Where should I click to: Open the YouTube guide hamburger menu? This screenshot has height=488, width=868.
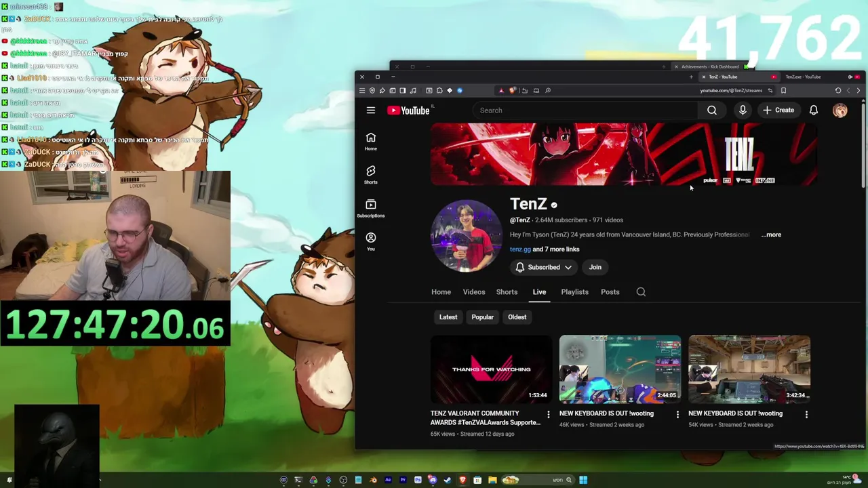[371, 110]
